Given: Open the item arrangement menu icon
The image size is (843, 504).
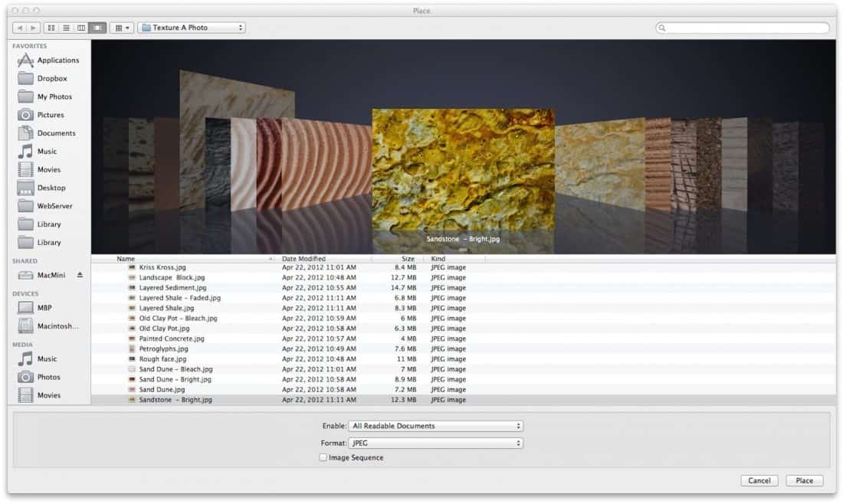Looking at the screenshot, I should 121,27.
